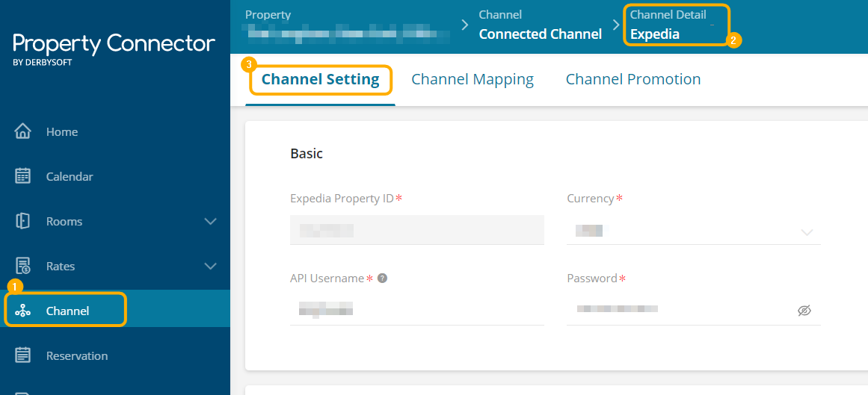Screen dimensions: 868x395
Task: Click the Reservation list icon
Action: tap(22, 355)
